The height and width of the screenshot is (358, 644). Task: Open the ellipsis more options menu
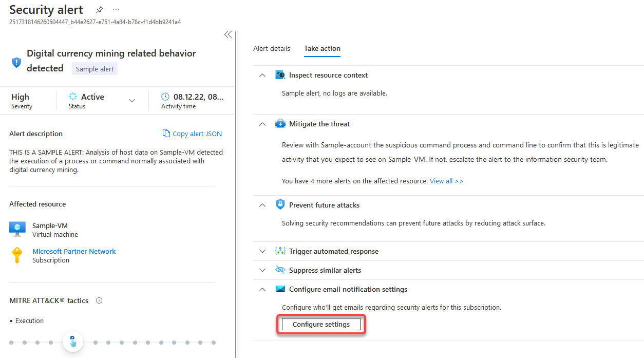tap(116, 9)
